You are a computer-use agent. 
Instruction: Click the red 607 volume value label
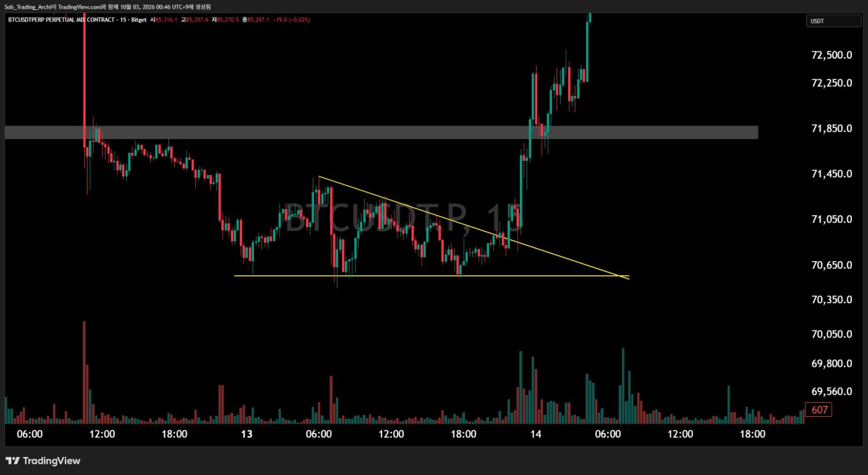(819, 410)
